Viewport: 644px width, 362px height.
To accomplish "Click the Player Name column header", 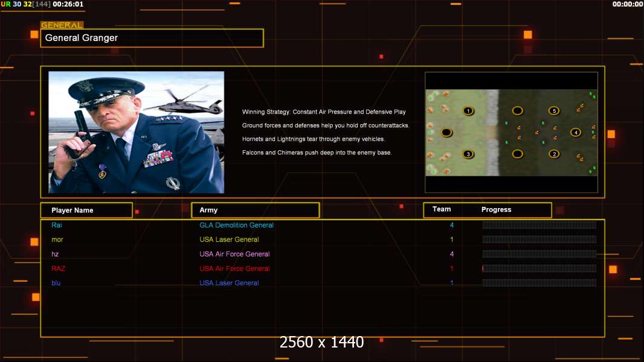I will pyautogui.click(x=86, y=211).
